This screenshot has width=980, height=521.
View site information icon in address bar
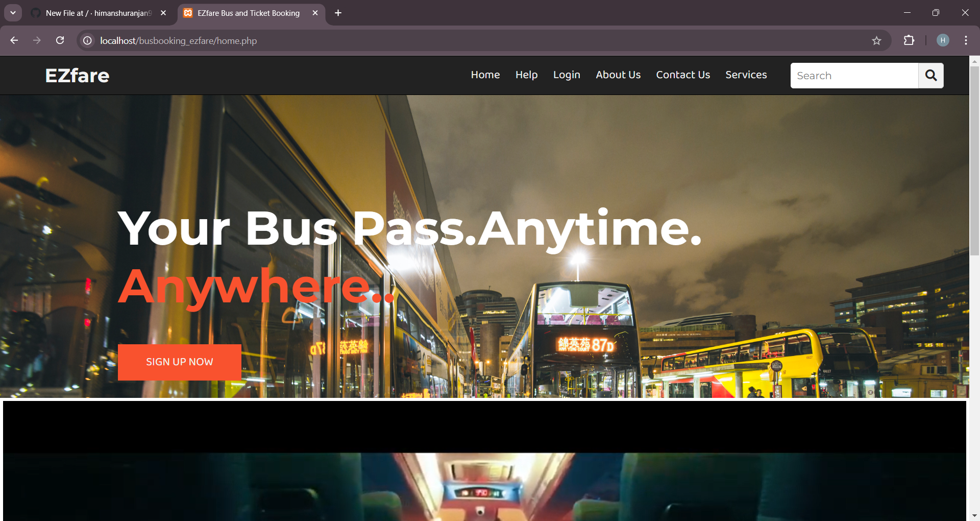click(88, 40)
